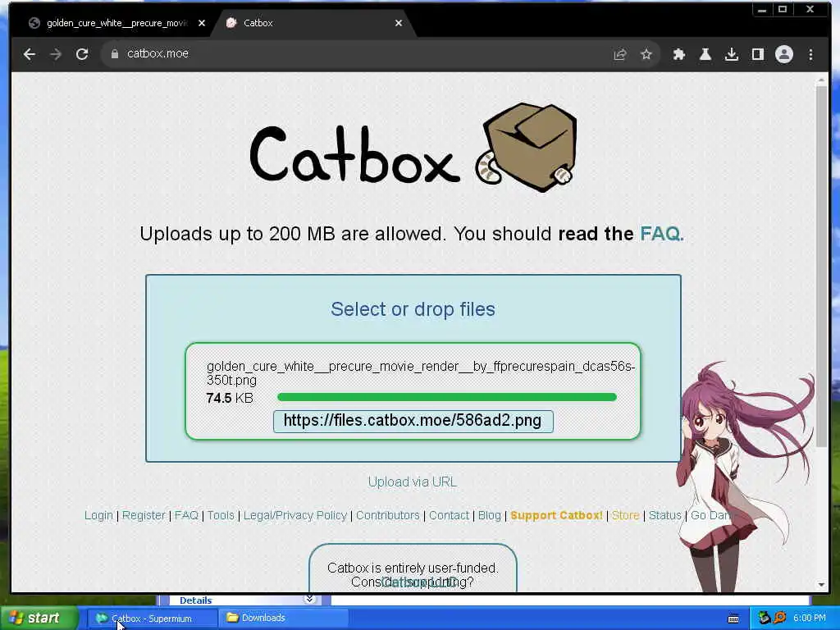This screenshot has height=630, width=840.
Task: Open the Store link
Action: pyautogui.click(x=626, y=515)
